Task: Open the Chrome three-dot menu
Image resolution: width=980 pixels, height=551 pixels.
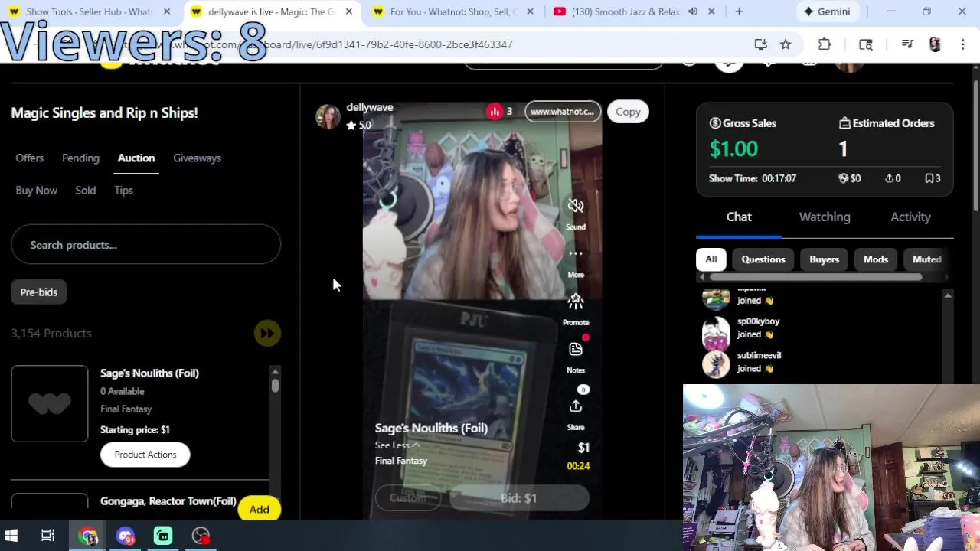Action: pyautogui.click(x=963, y=44)
